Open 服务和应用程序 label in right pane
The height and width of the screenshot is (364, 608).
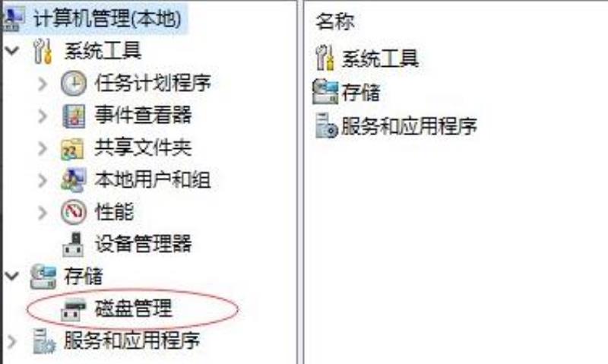409,126
